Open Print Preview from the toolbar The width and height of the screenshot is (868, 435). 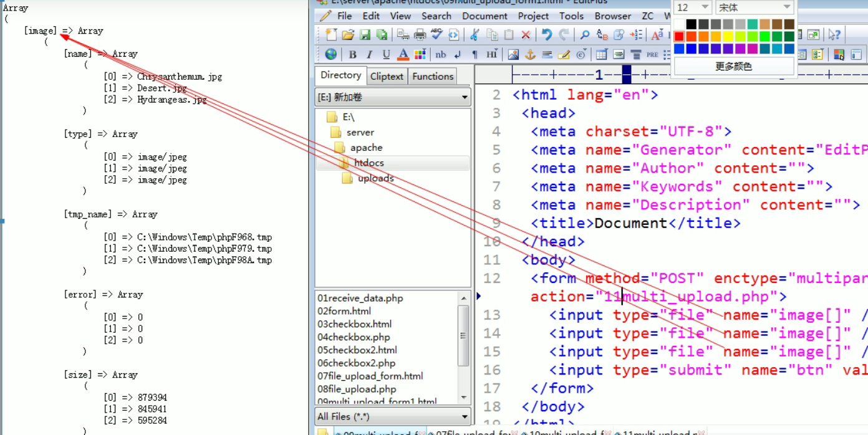(x=403, y=35)
